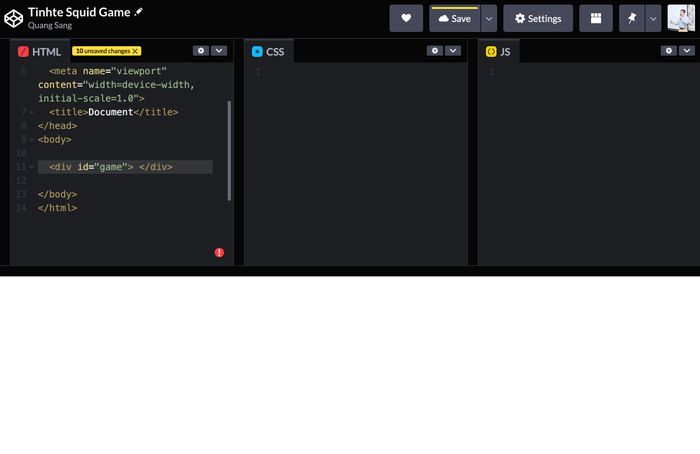This screenshot has width=700, height=454.
Task: Click the CodePen logo icon
Action: 14,18
